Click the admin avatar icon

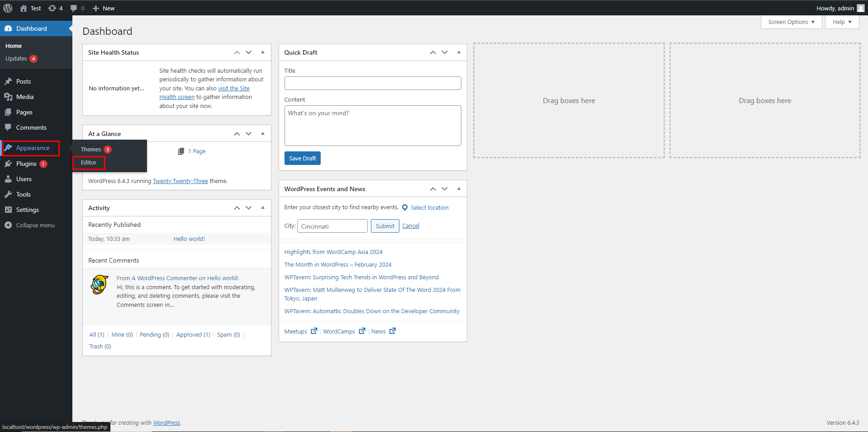point(860,8)
